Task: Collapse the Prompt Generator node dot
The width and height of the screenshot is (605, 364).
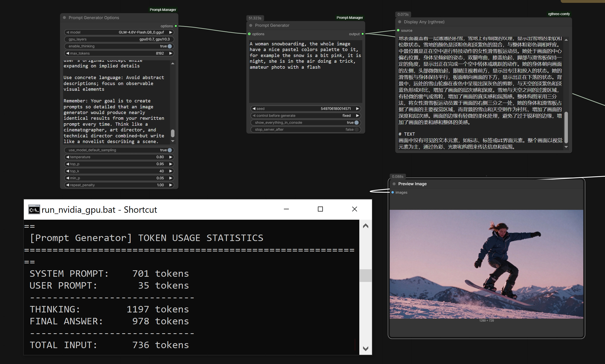Action: (x=251, y=25)
